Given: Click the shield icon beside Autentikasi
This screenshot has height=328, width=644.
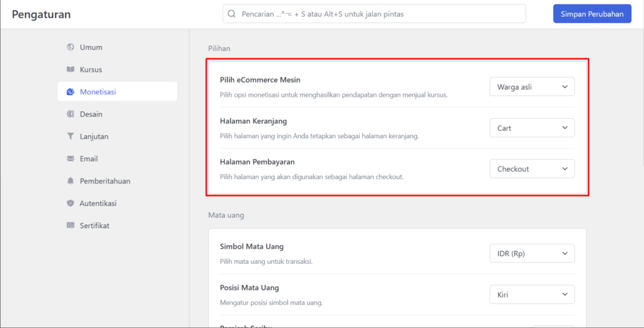Looking at the screenshot, I should 70,204.
